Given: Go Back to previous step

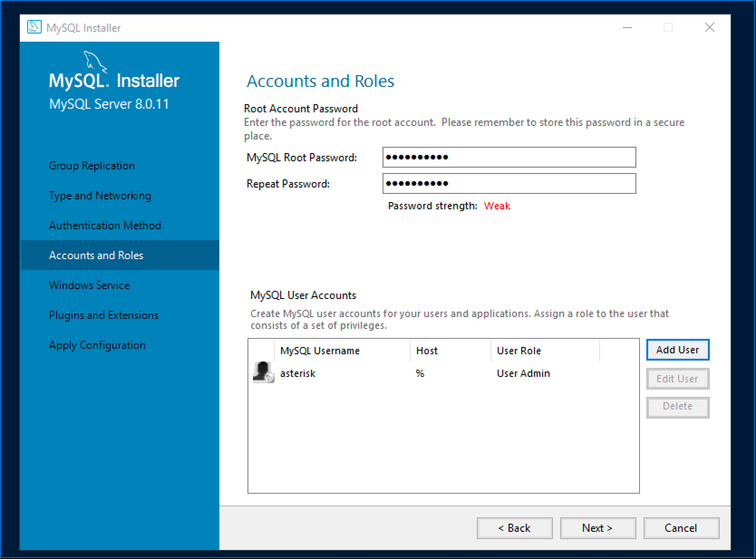Looking at the screenshot, I should (x=514, y=528).
